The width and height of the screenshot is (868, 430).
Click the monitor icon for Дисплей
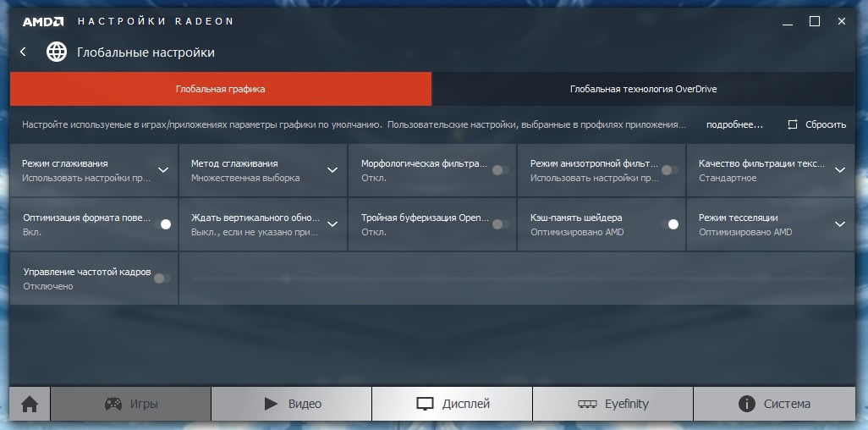(x=426, y=404)
